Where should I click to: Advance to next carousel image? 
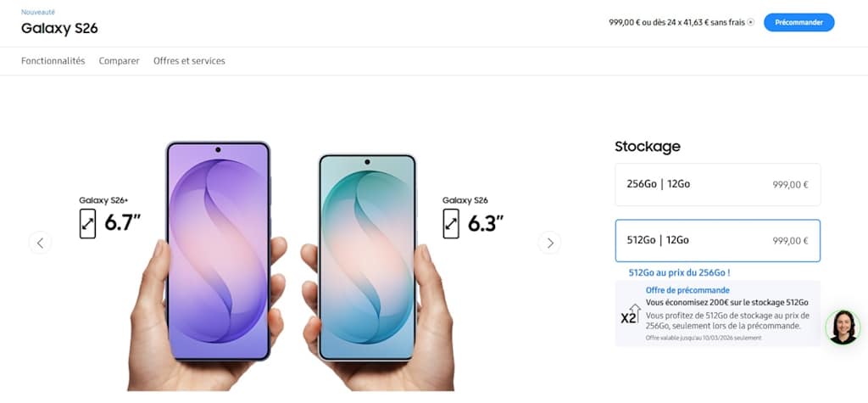(x=549, y=243)
